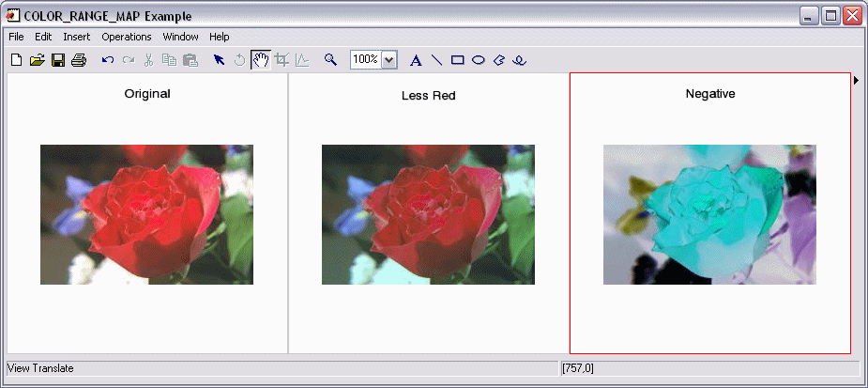Click the Crop tool icon
868x388 pixels.
[282, 60]
